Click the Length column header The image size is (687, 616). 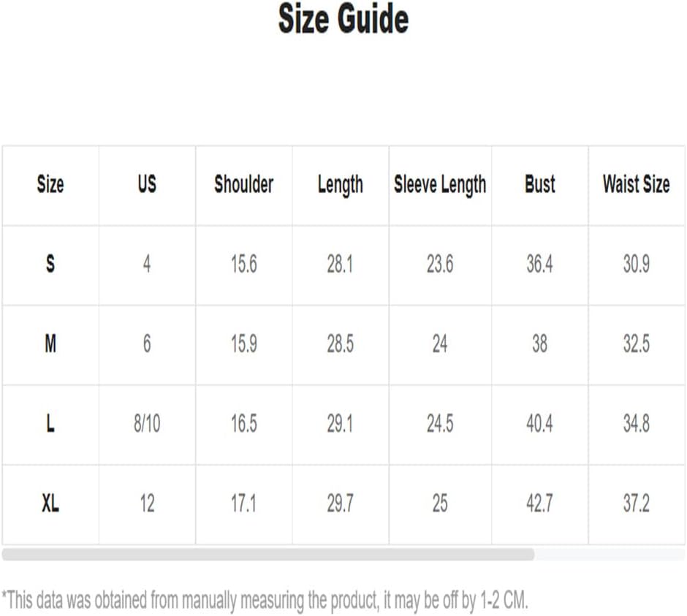click(341, 185)
